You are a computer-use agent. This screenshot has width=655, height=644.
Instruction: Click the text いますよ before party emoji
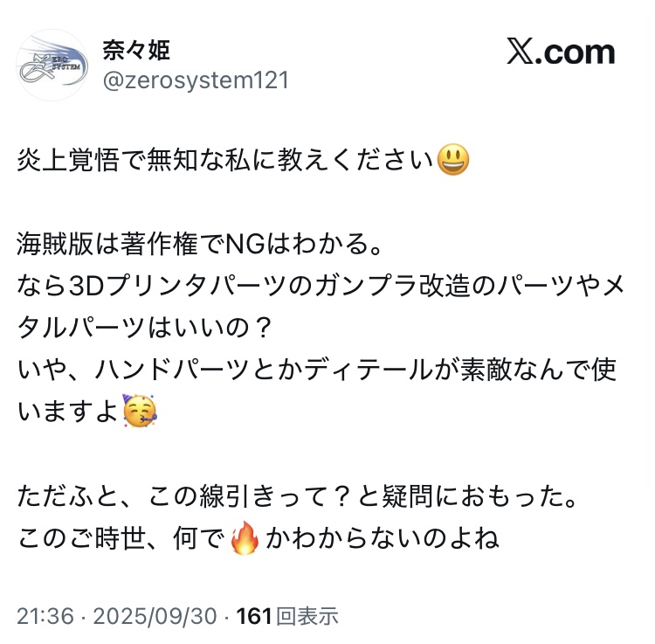pos(68,412)
